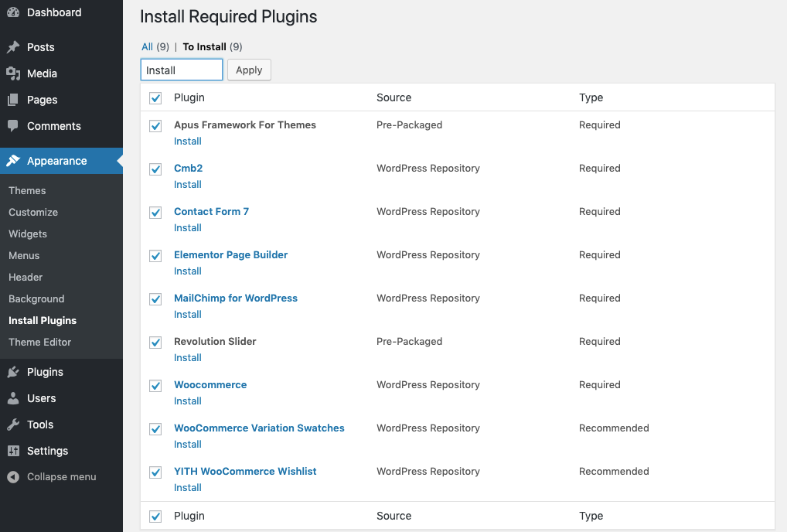
Task: Click the Dashboard gauge icon
Action: (13, 12)
